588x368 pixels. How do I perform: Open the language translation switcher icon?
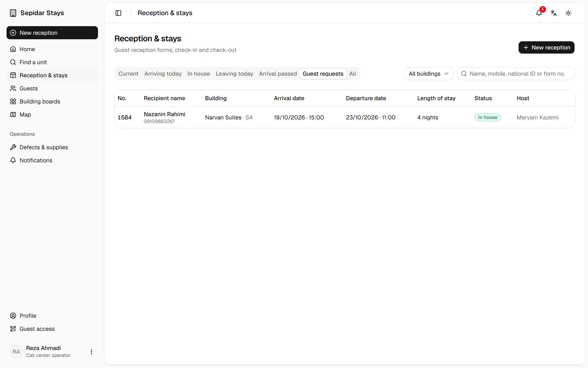coord(554,13)
